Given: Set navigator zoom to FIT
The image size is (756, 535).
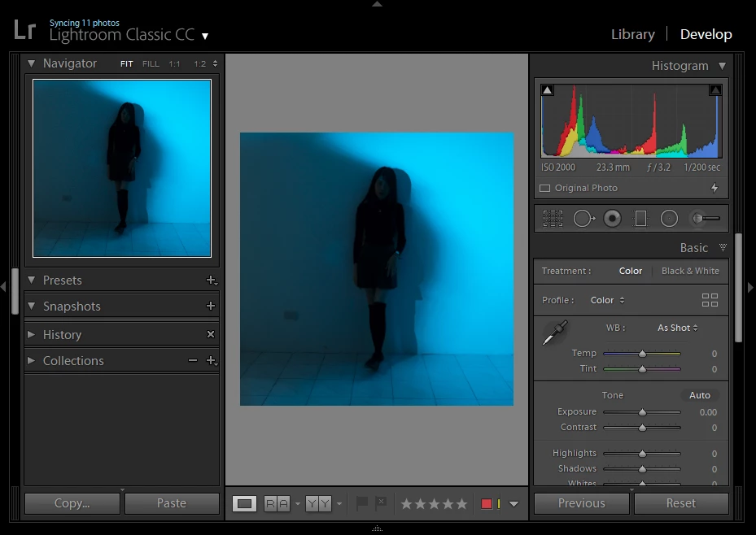Looking at the screenshot, I should [127, 64].
